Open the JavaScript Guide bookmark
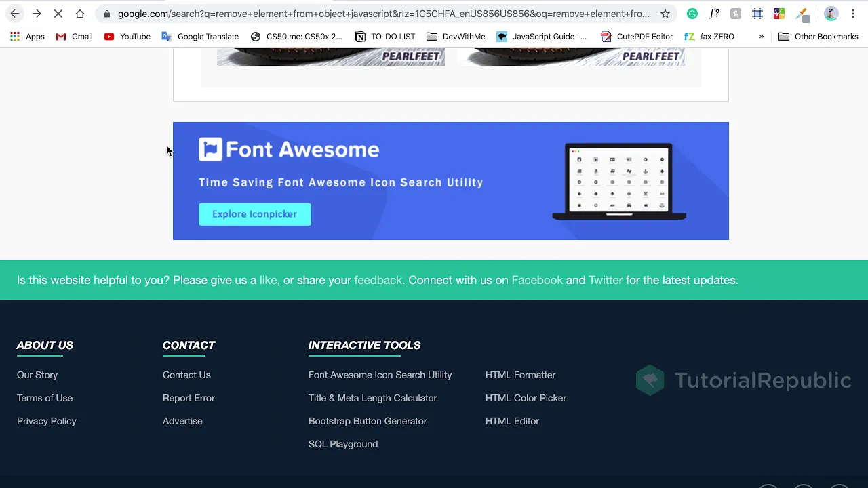The image size is (868, 488). [x=541, y=37]
